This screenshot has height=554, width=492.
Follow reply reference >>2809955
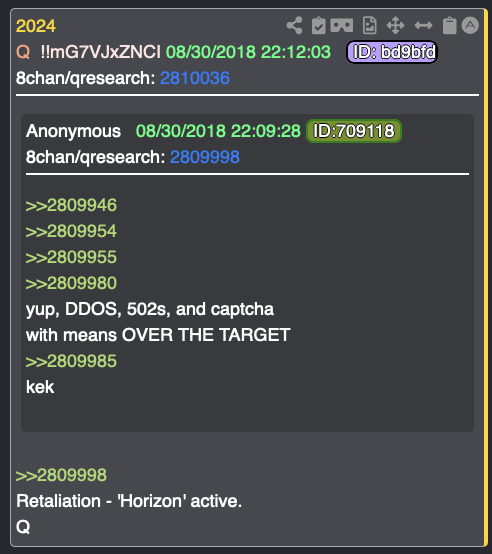click(71, 257)
